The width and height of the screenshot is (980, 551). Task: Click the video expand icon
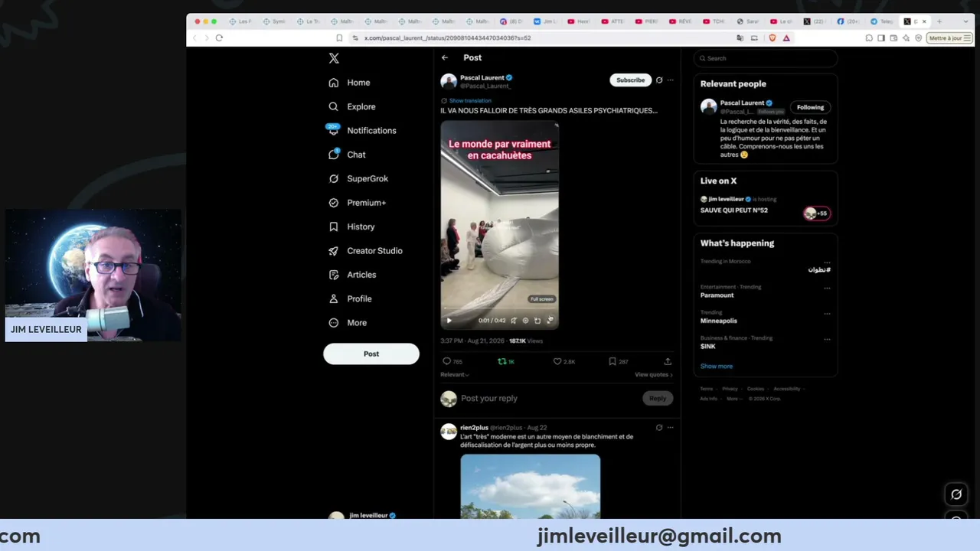[550, 321]
